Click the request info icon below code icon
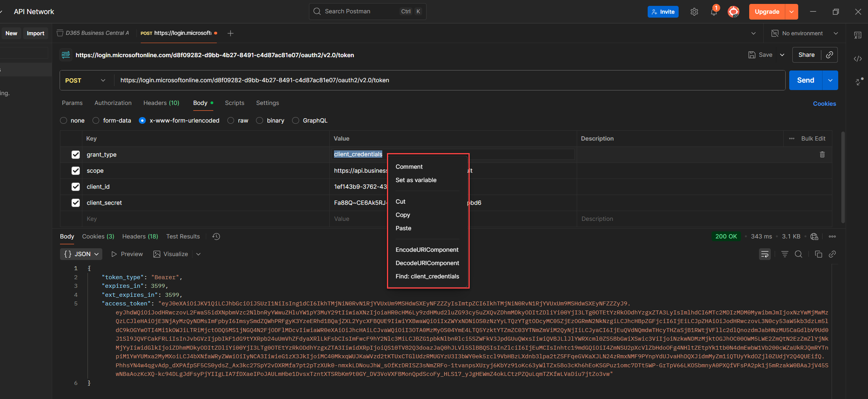Screen dimensions: 868x399 859,81
